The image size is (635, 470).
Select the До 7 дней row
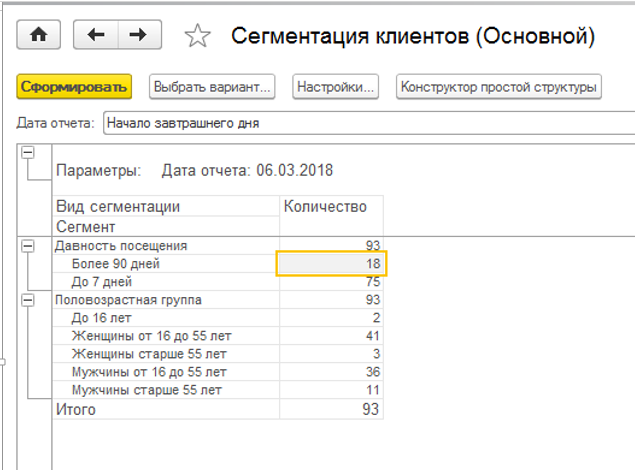point(104,282)
